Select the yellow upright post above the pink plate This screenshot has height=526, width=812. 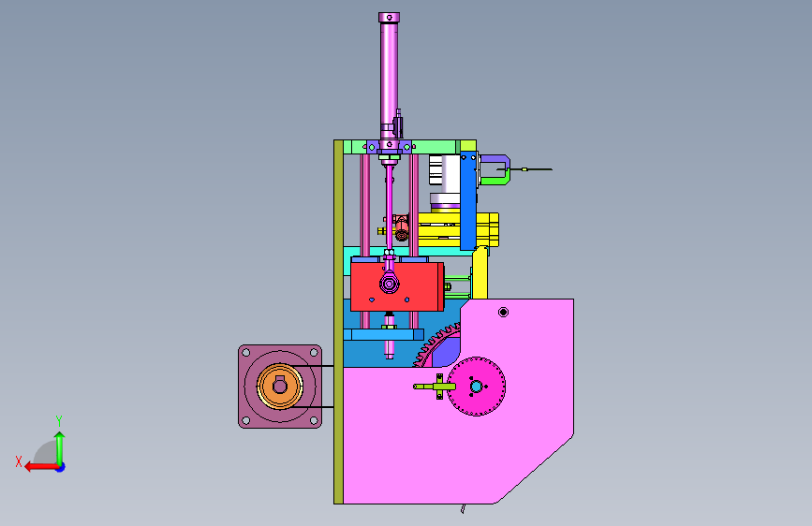[x=480, y=273]
